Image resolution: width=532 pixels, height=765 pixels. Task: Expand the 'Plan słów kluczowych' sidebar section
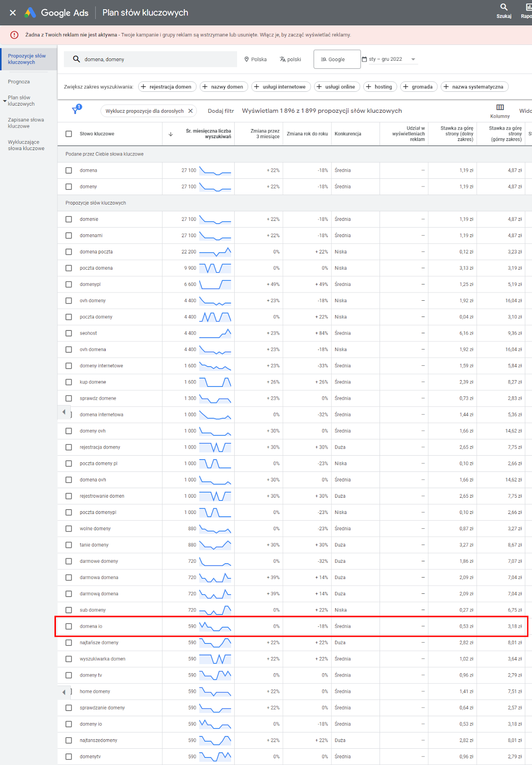(5, 101)
